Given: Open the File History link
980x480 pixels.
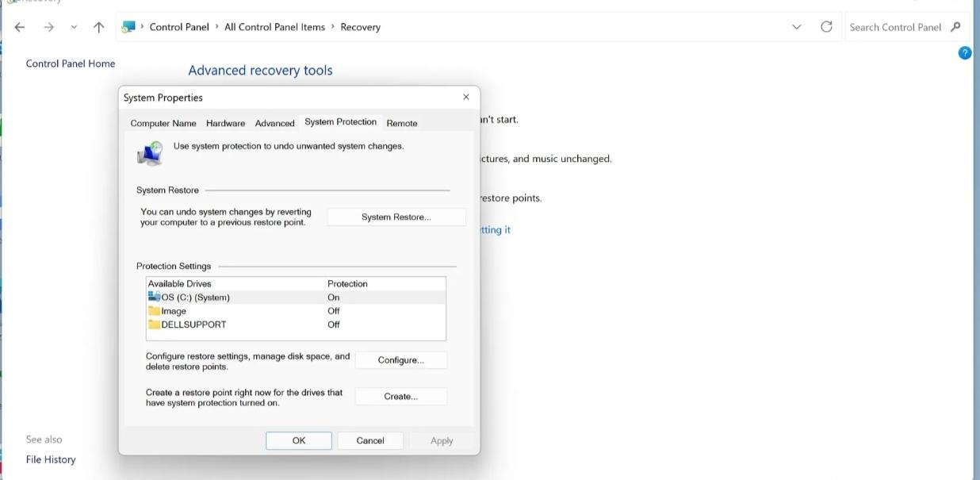Looking at the screenshot, I should tap(51, 459).
